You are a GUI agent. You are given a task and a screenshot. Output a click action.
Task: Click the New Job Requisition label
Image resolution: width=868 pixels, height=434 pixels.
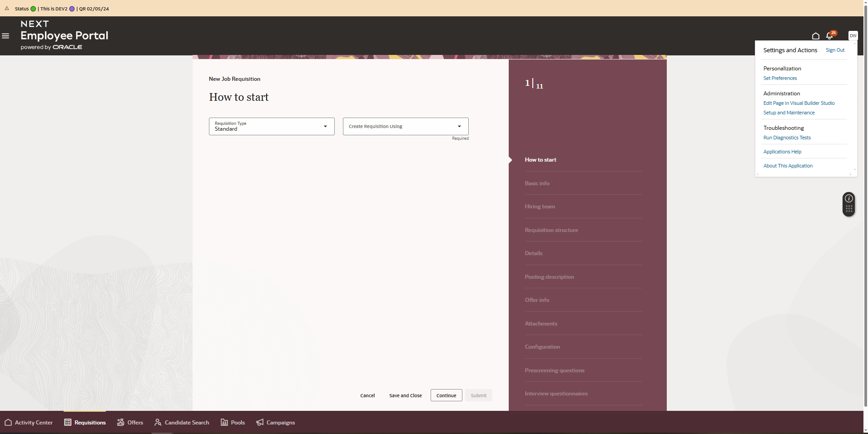click(234, 79)
